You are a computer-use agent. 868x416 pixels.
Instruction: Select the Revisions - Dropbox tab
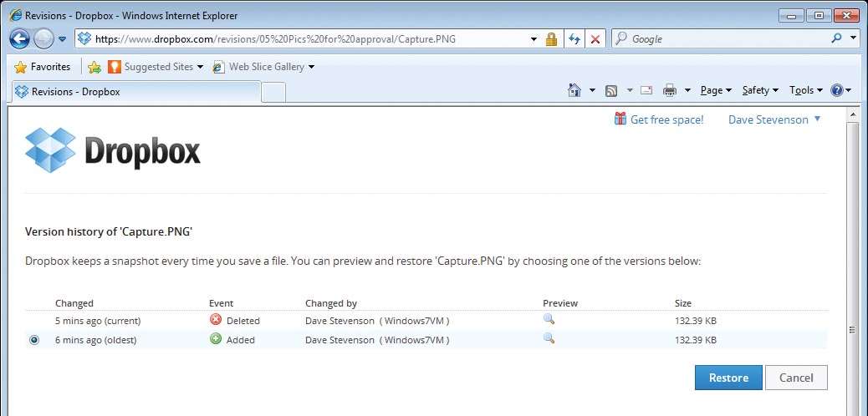(x=135, y=92)
